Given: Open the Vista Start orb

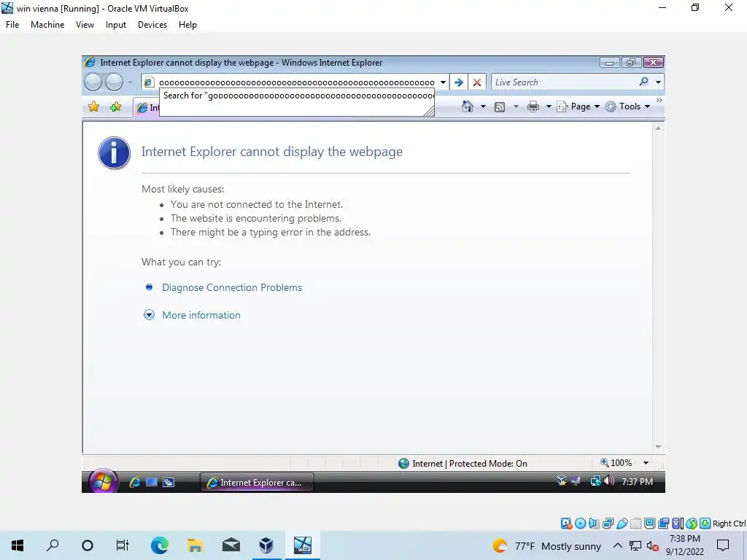Looking at the screenshot, I should (103, 481).
